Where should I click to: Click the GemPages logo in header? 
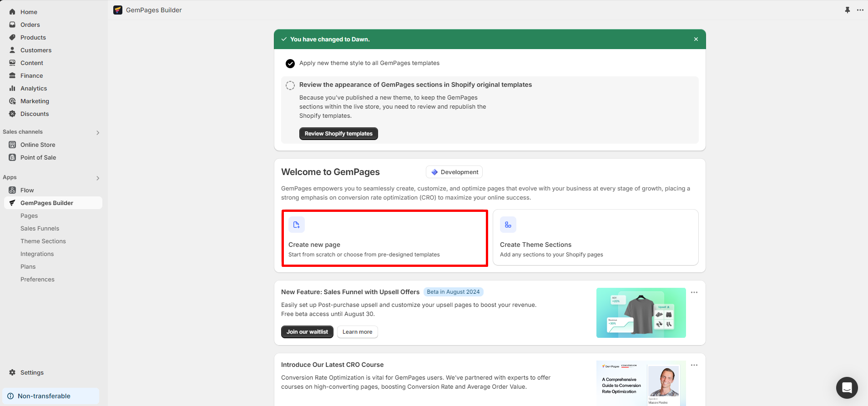118,10
